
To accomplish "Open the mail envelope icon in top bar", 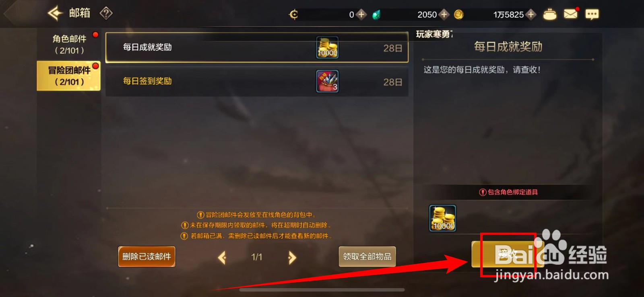I will pyautogui.click(x=571, y=14).
